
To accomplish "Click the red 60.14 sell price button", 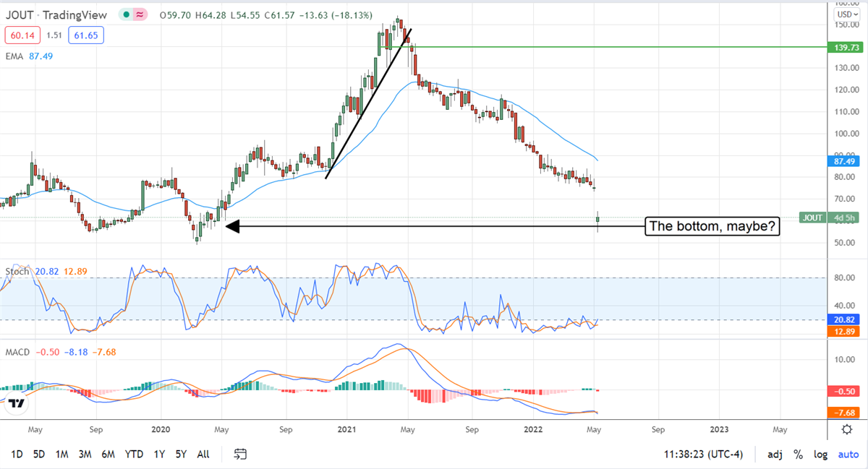I will (20, 34).
